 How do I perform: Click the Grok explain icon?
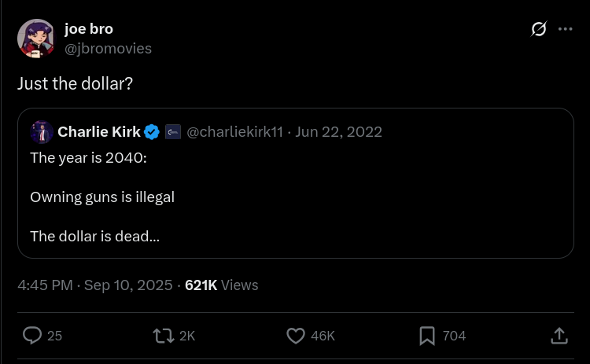click(x=539, y=30)
